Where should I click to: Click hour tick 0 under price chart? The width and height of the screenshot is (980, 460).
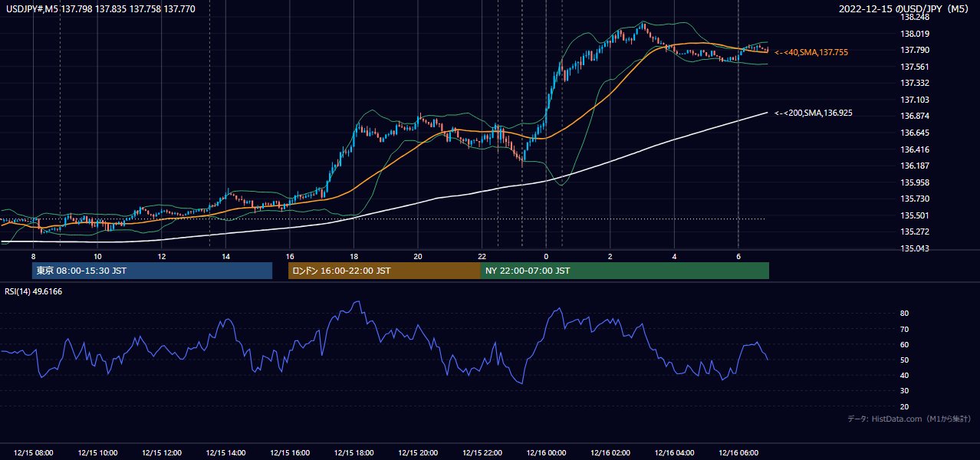pos(546,256)
